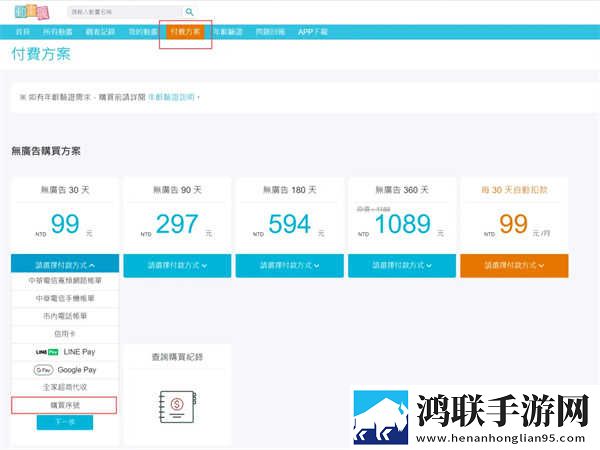This screenshot has height=450, width=600.
Task: Choose LINE Pay payment option
Action: click(x=65, y=352)
